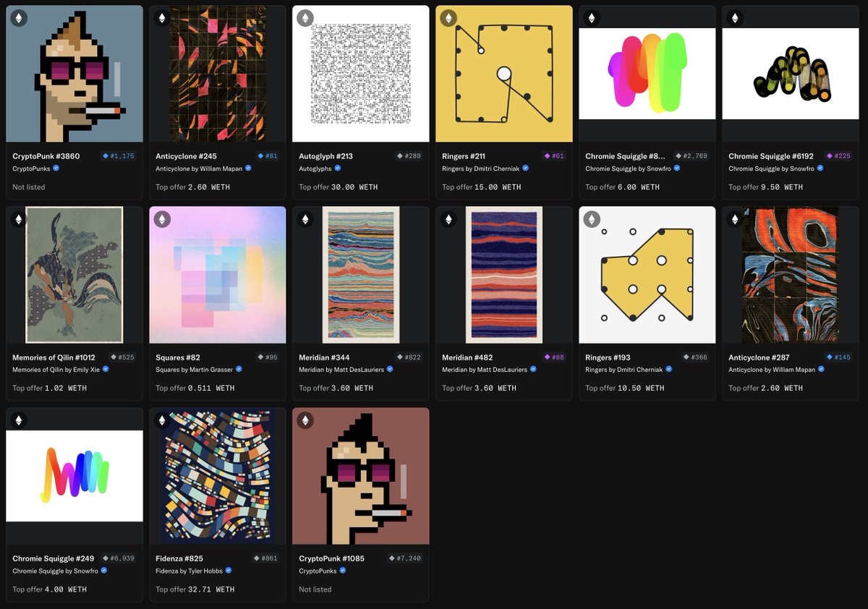
Task: Click the rarity rank #1,175 badge
Action: (119, 156)
